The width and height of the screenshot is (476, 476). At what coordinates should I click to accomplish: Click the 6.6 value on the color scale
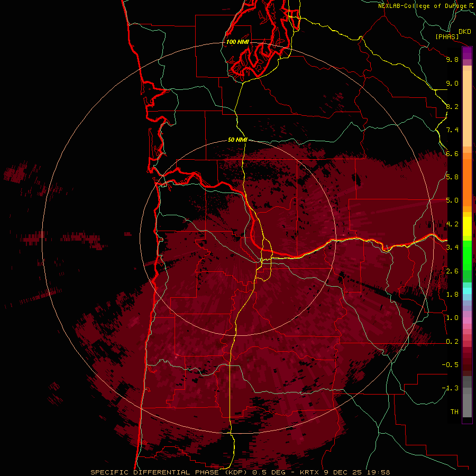tap(452, 153)
